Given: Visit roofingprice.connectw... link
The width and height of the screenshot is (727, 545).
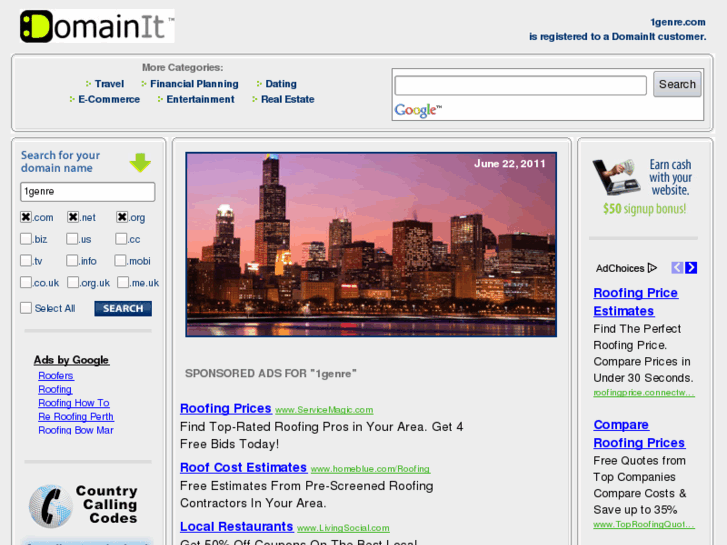Looking at the screenshot, I should click(x=644, y=393).
